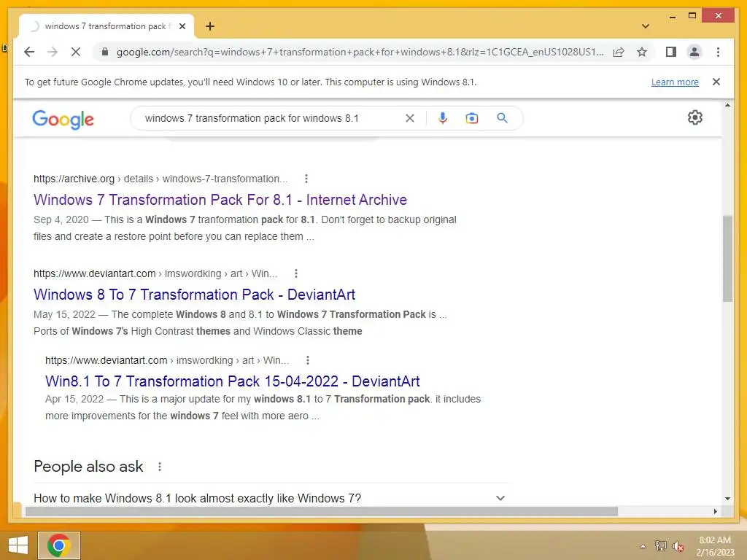The height and width of the screenshot is (560, 747).
Task: Open Win8.1 To 7 Transformation Pack 15-04-2022
Action: click(x=233, y=381)
